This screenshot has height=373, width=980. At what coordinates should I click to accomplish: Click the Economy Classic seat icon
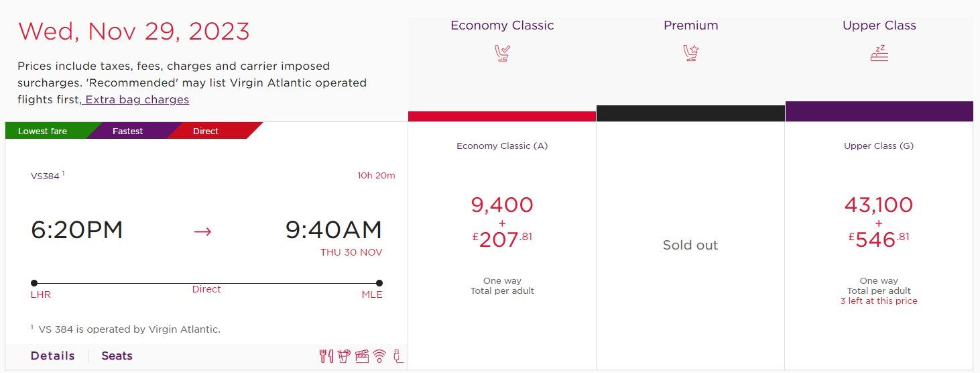(502, 53)
